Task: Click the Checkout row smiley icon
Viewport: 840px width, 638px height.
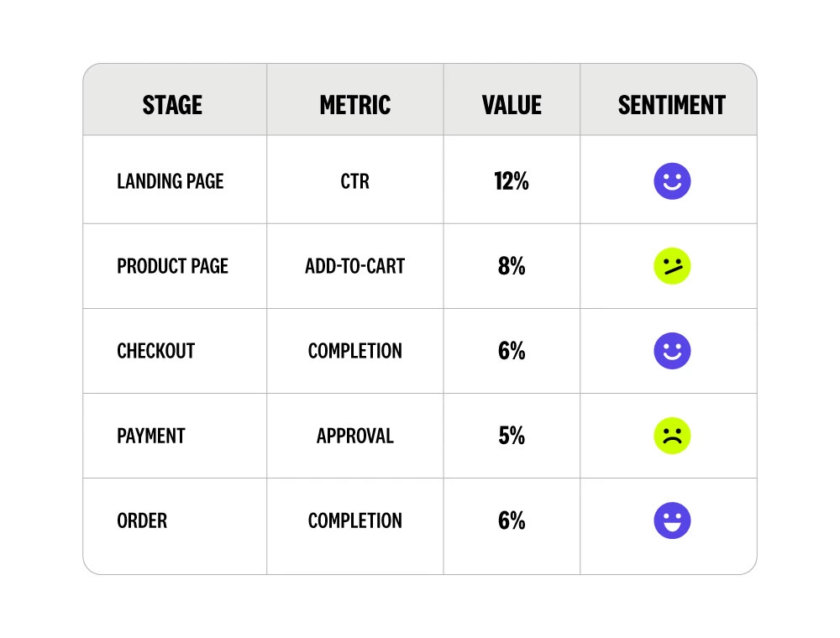Action: tap(672, 351)
